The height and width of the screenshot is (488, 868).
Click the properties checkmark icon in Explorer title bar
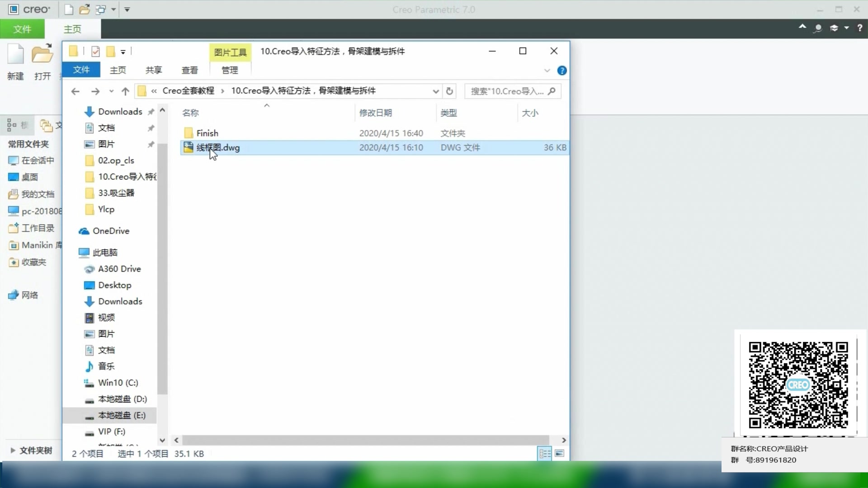click(95, 52)
